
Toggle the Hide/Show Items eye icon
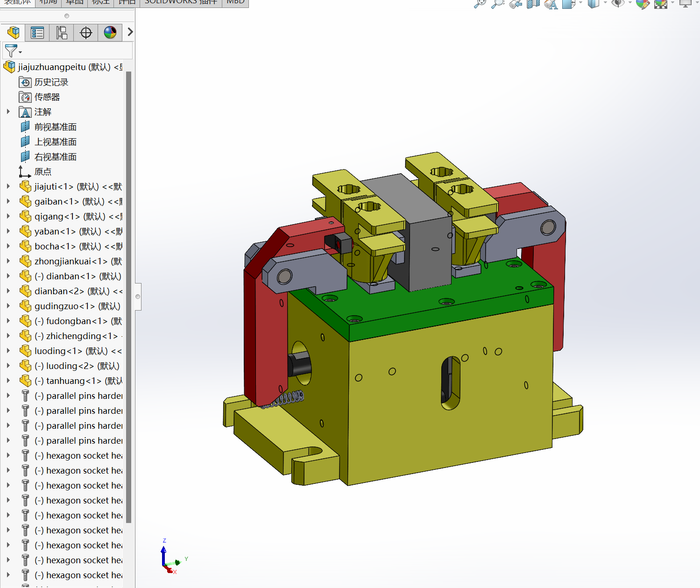click(618, 4)
